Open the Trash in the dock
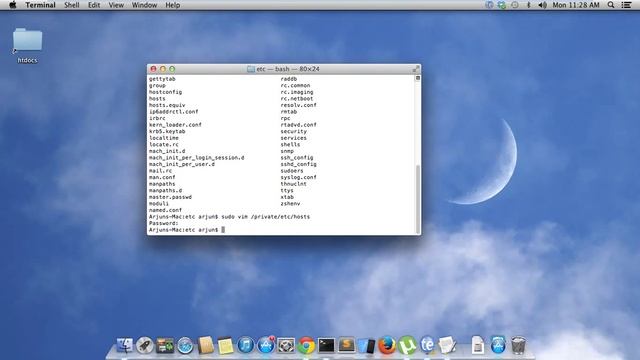The width and height of the screenshot is (640, 360). click(518, 345)
